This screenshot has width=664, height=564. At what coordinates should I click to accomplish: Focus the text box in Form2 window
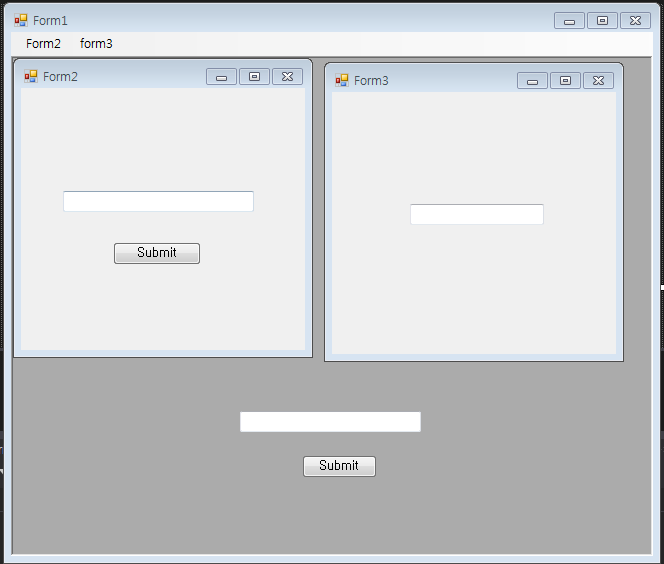(158, 201)
